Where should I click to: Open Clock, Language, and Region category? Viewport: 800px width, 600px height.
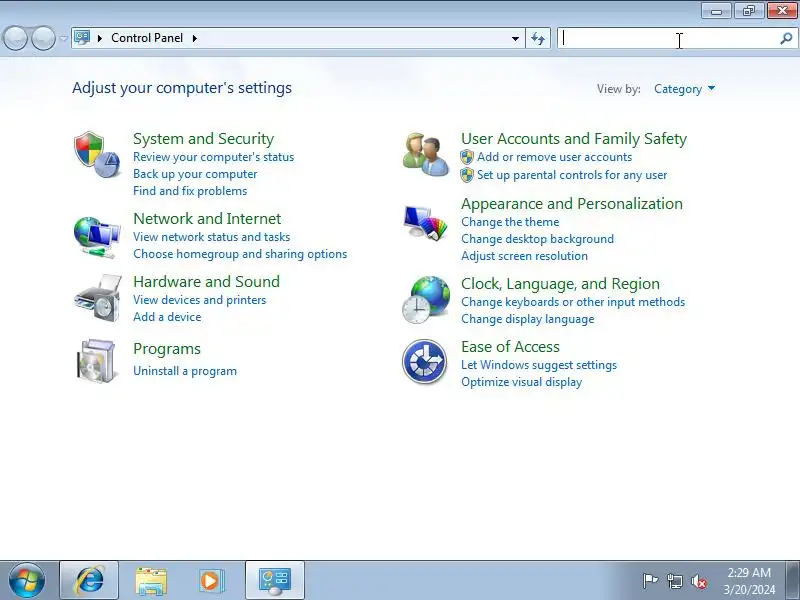point(560,284)
